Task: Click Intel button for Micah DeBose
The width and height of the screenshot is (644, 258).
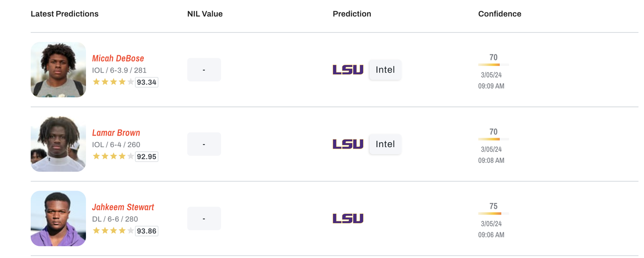Action: coord(385,70)
